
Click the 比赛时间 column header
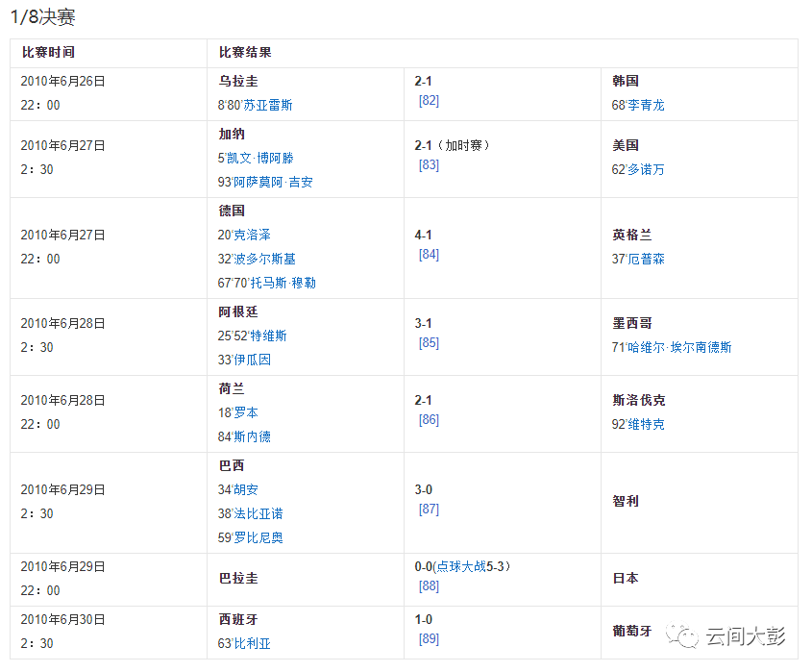coord(48,52)
